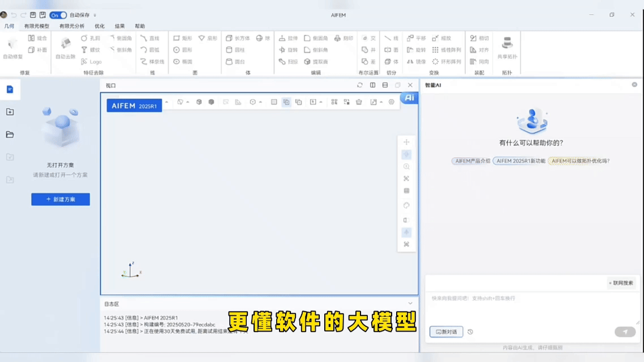Toggle 联网搜索 web search option
This screenshot has width=644, height=362.
point(621,283)
